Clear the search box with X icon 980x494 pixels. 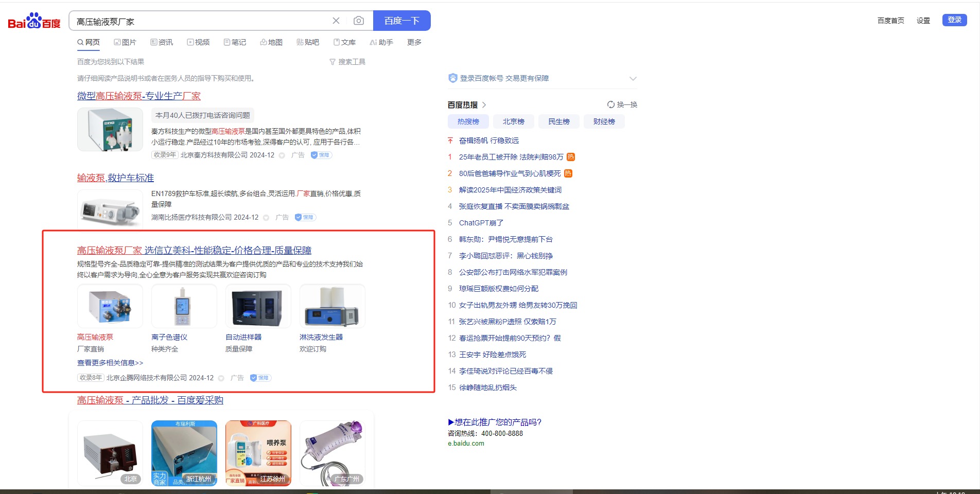(x=336, y=21)
